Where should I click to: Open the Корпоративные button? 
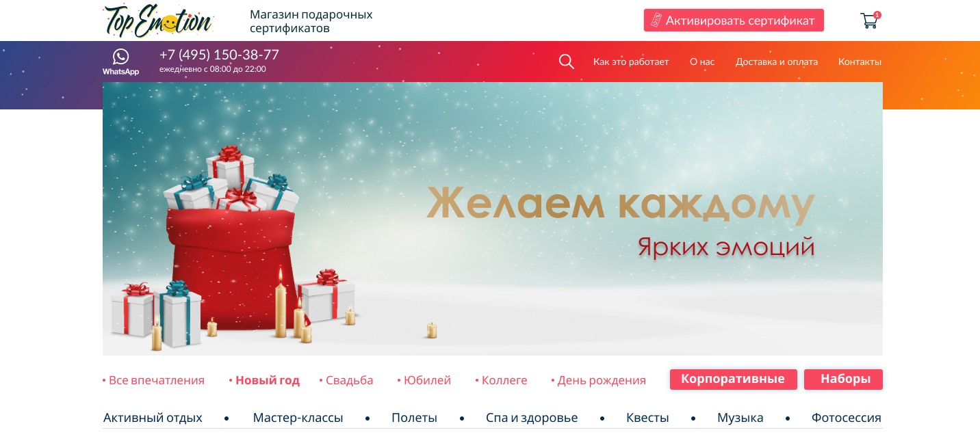point(733,379)
